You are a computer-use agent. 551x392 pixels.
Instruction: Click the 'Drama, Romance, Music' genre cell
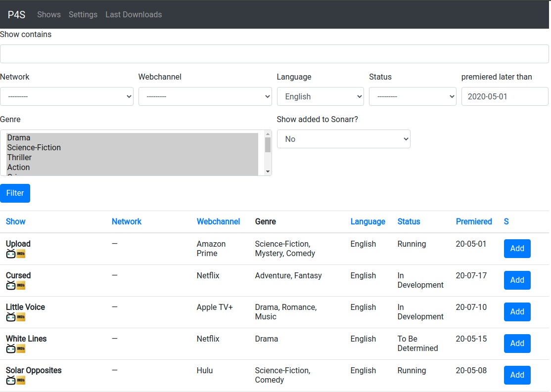286,312
